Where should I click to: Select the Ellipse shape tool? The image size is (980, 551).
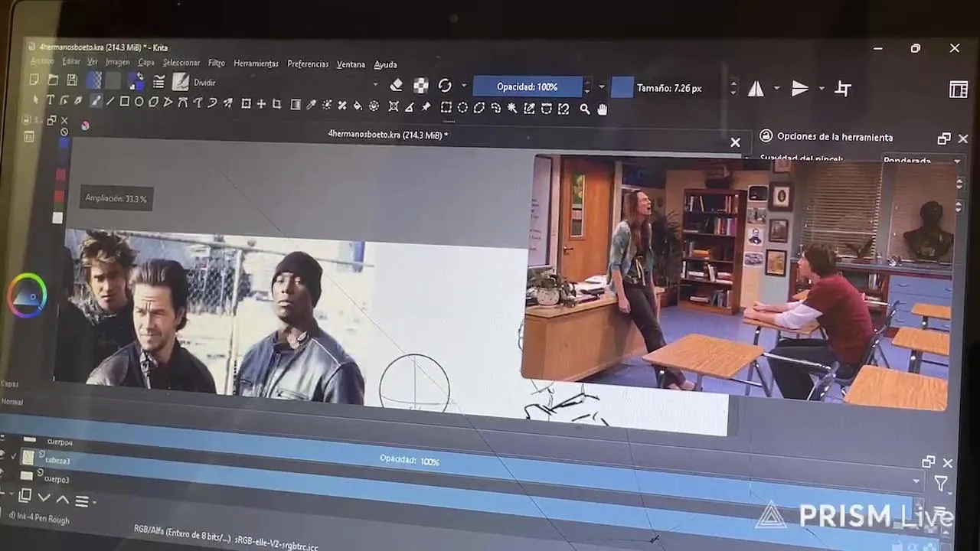click(139, 102)
